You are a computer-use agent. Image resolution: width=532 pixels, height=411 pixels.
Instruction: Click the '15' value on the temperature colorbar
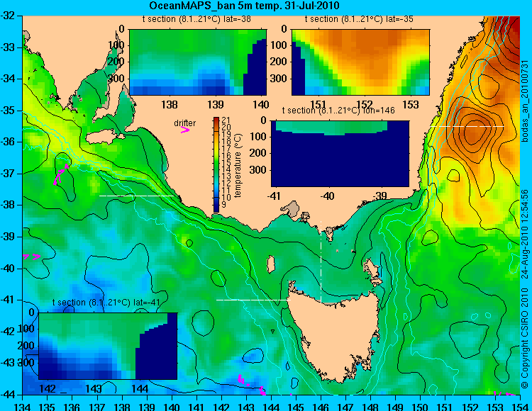pos(226,162)
